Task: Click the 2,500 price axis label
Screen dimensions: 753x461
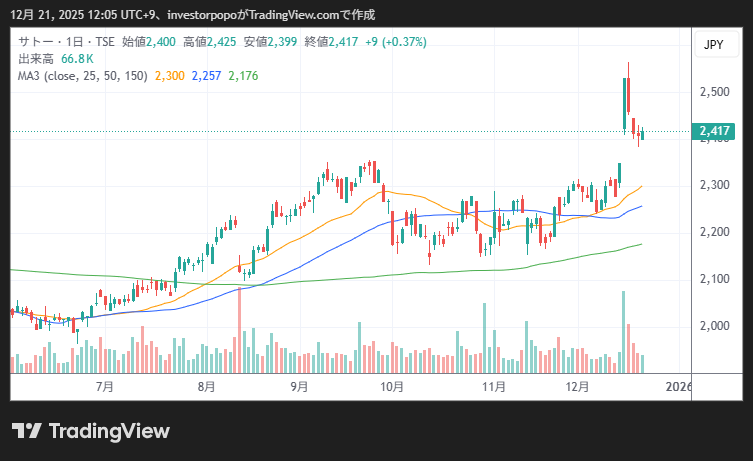Action: [x=714, y=92]
